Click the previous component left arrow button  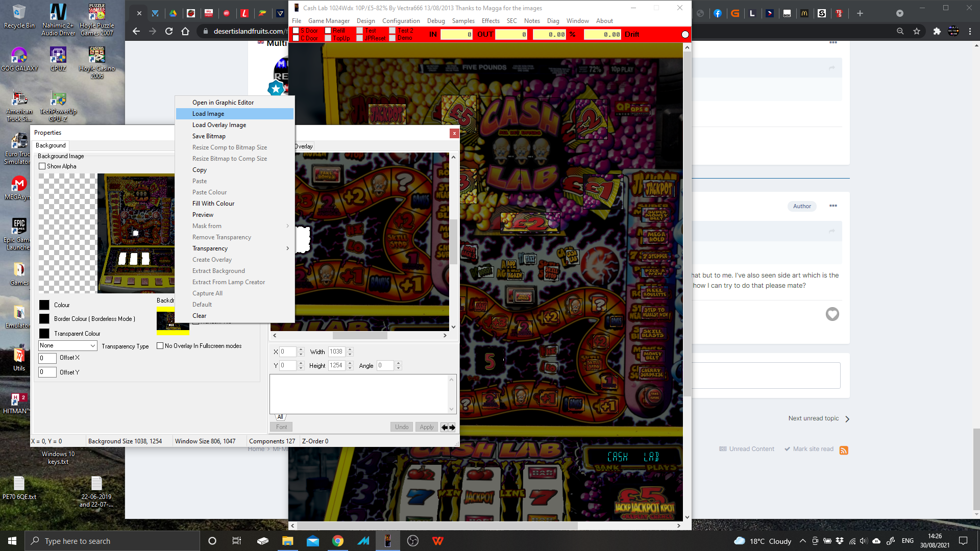(x=444, y=428)
